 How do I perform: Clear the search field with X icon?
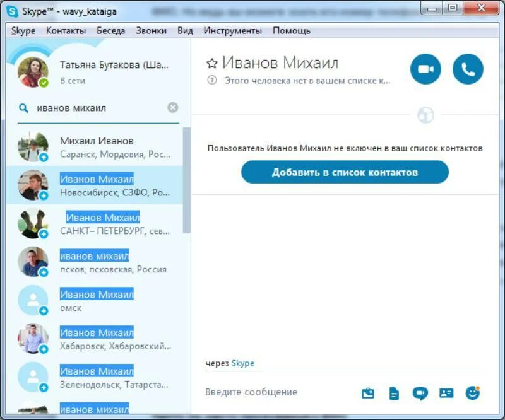click(173, 107)
